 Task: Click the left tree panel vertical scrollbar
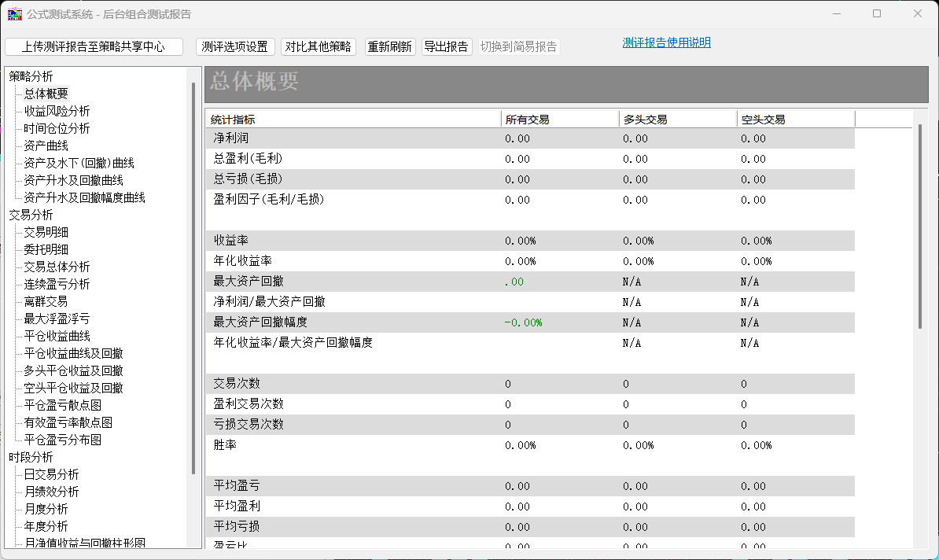pos(193,275)
